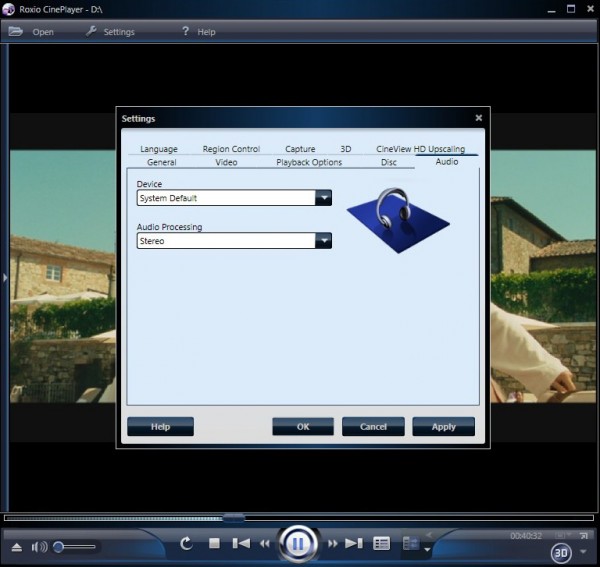Image resolution: width=600 pixels, height=567 pixels.
Task: Open the CineView HD Upscaling tab
Action: 420,149
